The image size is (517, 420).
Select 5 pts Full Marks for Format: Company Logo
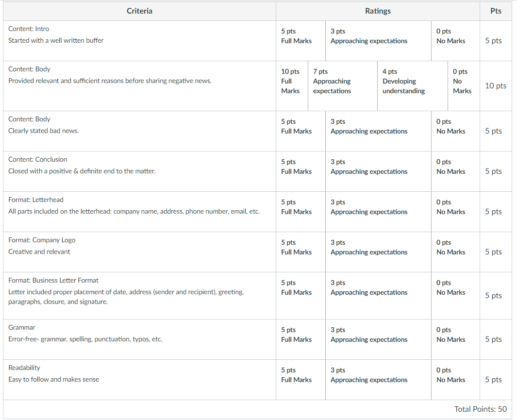tap(300, 252)
